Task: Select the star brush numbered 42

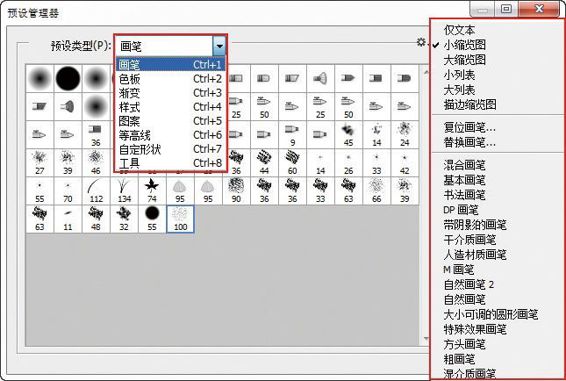Action: click(405, 163)
